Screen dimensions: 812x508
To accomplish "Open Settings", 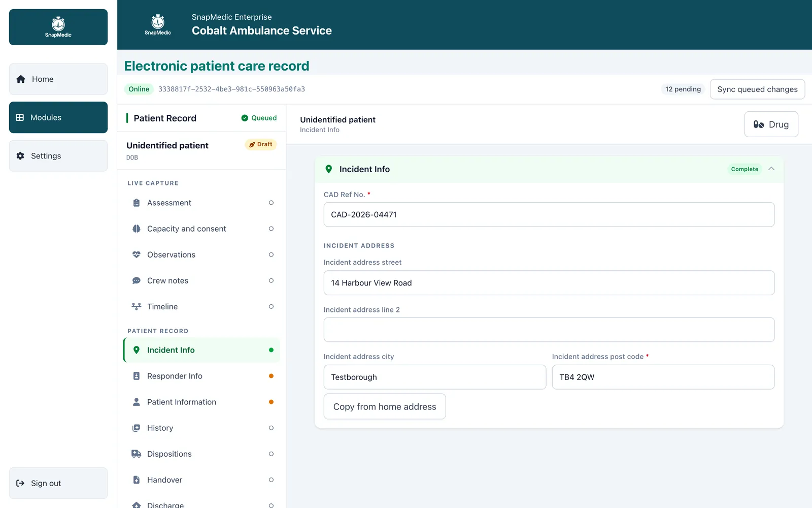I will point(58,156).
